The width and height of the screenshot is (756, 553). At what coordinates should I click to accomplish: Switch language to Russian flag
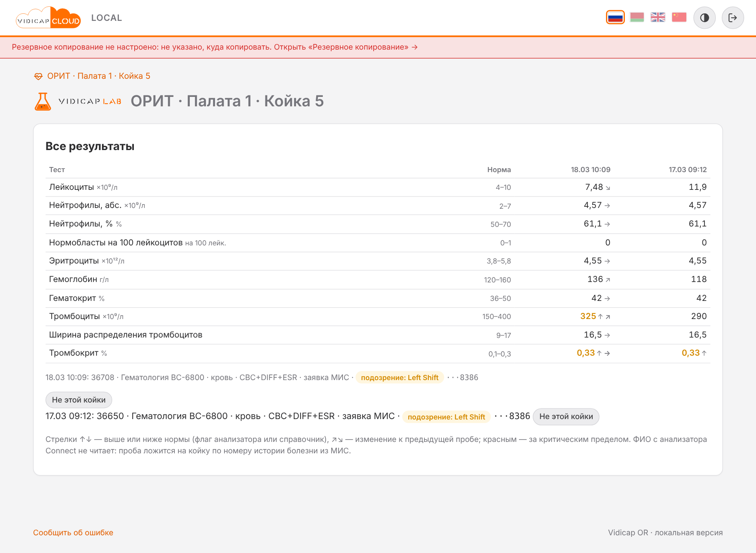pyautogui.click(x=615, y=18)
